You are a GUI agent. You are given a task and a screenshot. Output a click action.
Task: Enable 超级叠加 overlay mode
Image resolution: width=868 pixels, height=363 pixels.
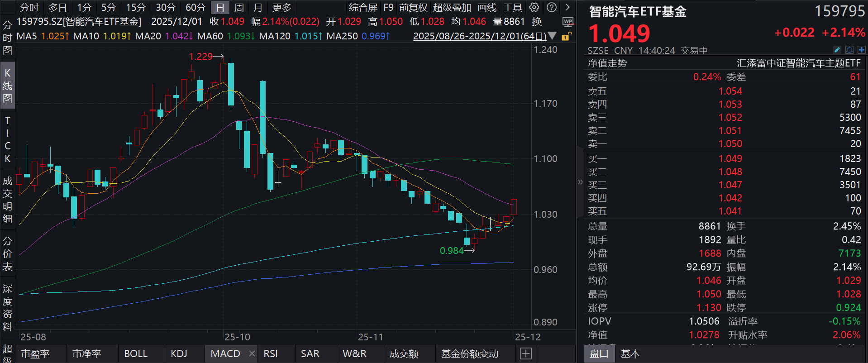click(x=452, y=7)
